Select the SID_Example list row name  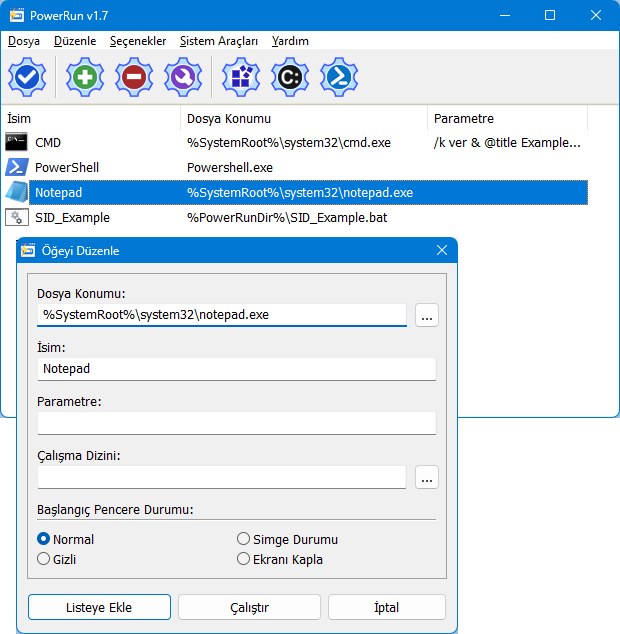pos(72,218)
